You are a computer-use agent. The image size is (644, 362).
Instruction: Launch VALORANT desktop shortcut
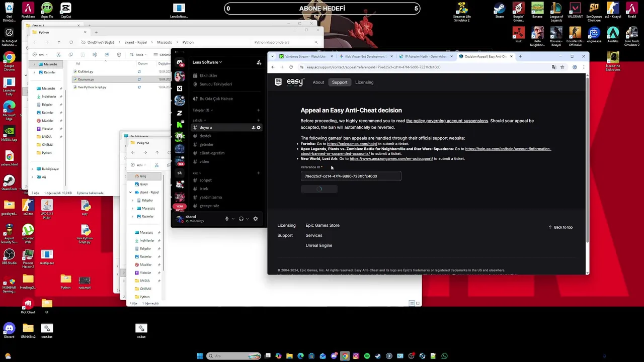pyautogui.click(x=575, y=10)
